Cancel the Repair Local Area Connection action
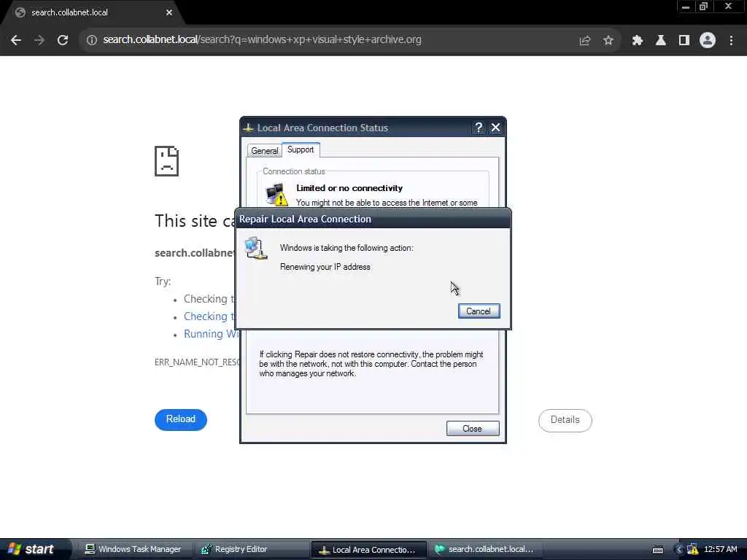 (479, 311)
